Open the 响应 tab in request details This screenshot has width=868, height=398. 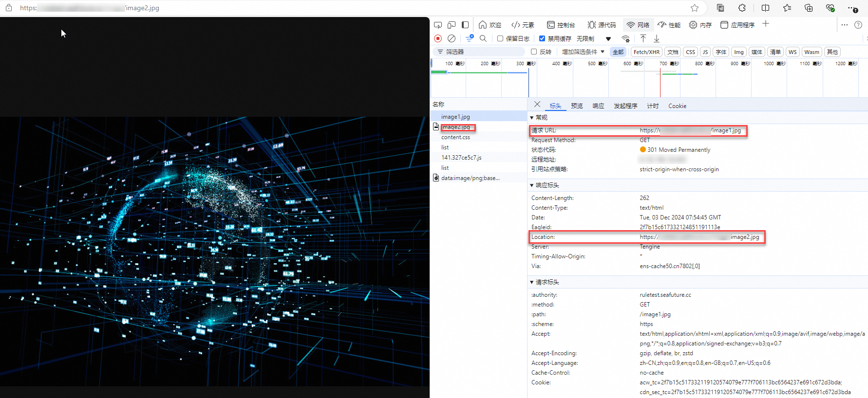click(598, 106)
